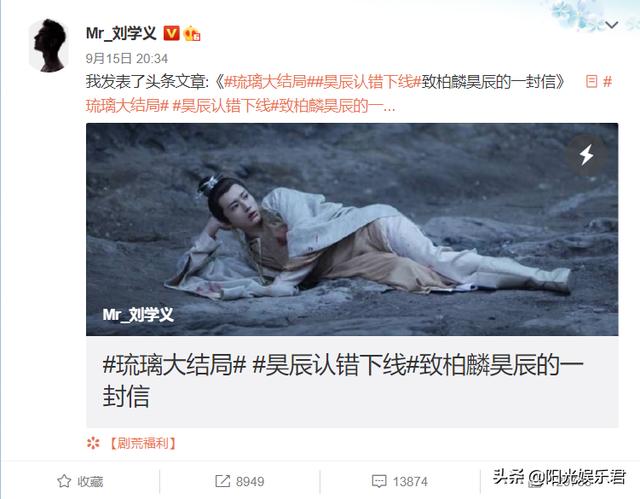
Task: Click the Mr_刘学义 watermark on image
Action: [x=138, y=315]
